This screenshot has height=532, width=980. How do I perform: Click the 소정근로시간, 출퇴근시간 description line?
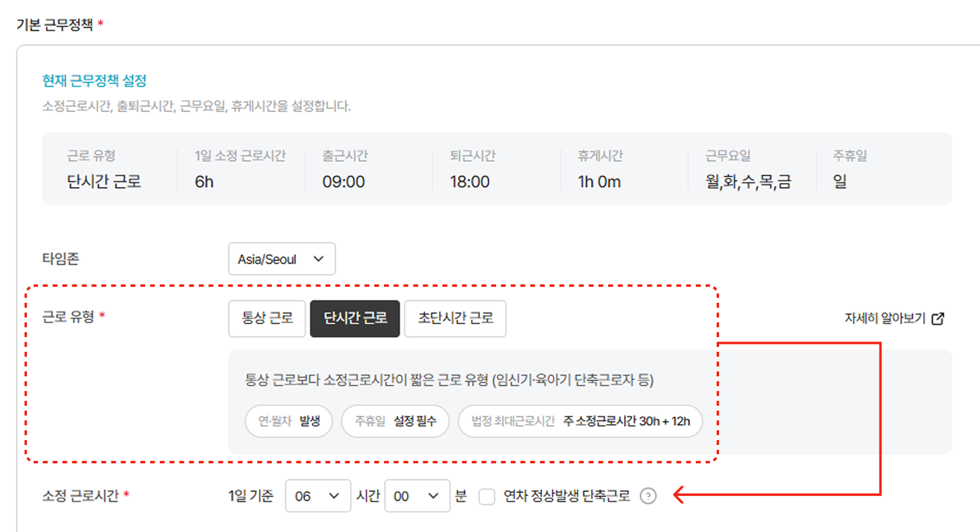tap(197, 106)
